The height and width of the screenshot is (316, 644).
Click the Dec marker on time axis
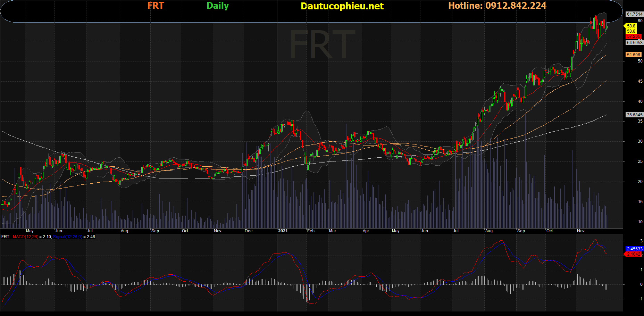coord(249,231)
